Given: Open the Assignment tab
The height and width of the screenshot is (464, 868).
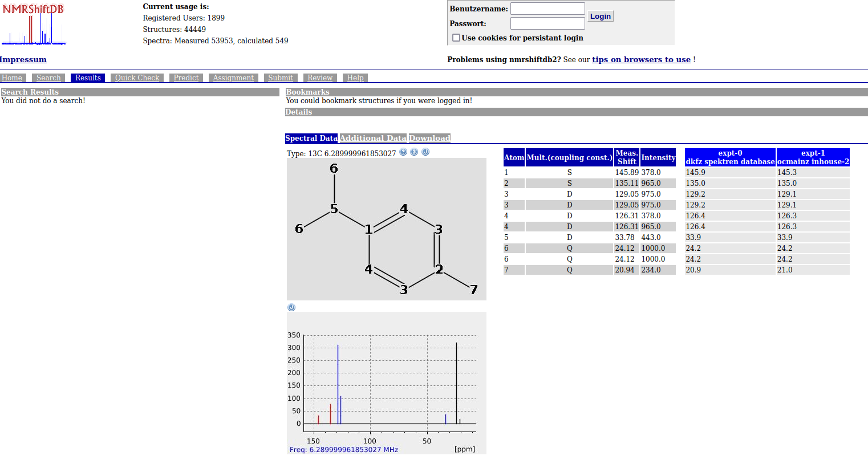Looking at the screenshot, I should [x=233, y=78].
